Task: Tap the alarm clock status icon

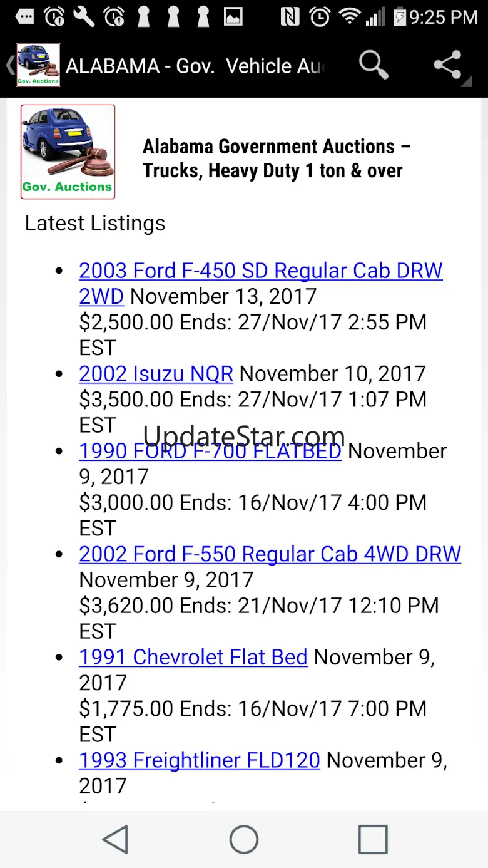Action: pyautogui.click(x=320, y=17)
